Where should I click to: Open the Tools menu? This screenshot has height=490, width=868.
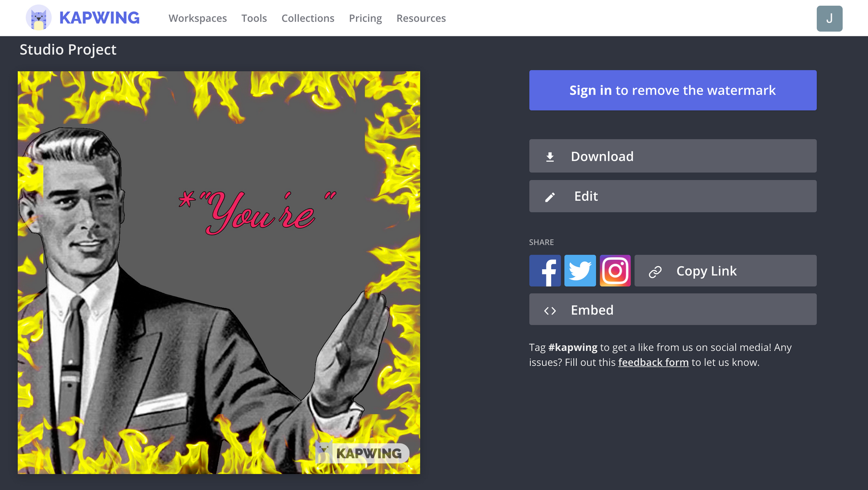pyautogui.click(x=254, y=18)
